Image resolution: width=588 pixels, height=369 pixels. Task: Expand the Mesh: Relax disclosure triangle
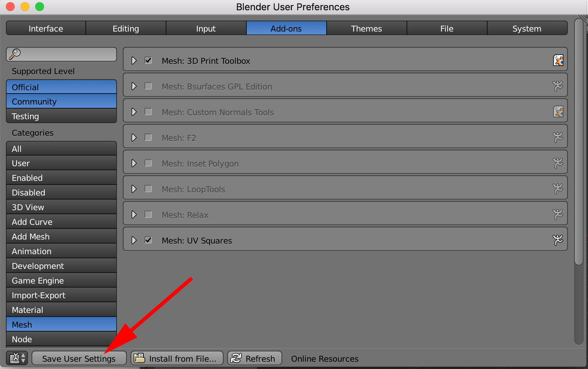(134, 215)
